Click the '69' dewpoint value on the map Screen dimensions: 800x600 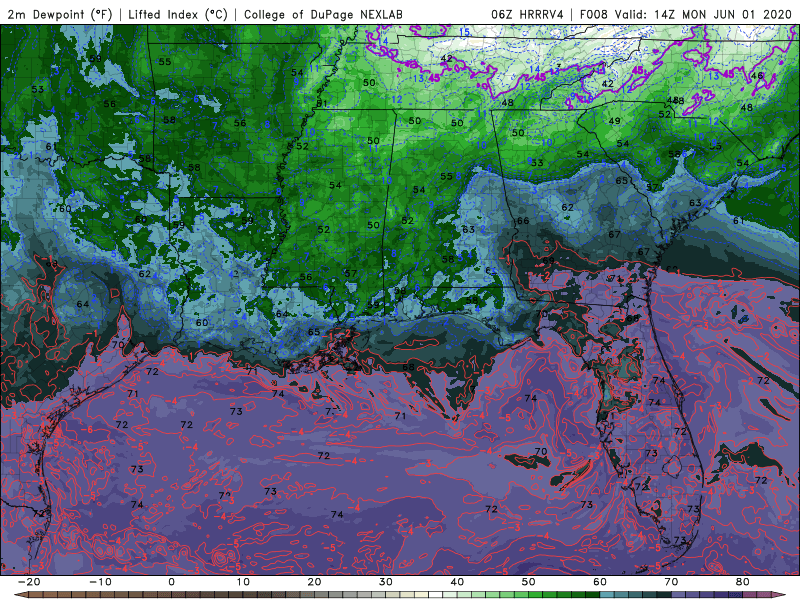(x=548, y=261)
